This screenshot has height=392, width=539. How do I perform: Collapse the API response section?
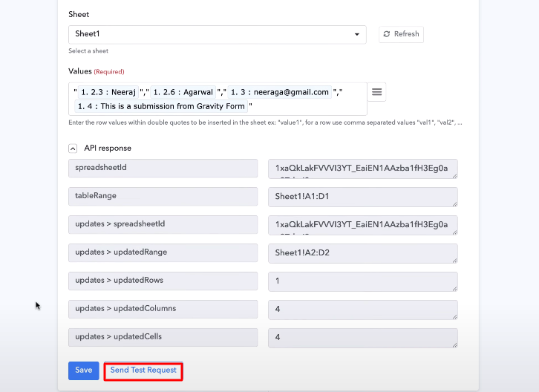(73, 148)
